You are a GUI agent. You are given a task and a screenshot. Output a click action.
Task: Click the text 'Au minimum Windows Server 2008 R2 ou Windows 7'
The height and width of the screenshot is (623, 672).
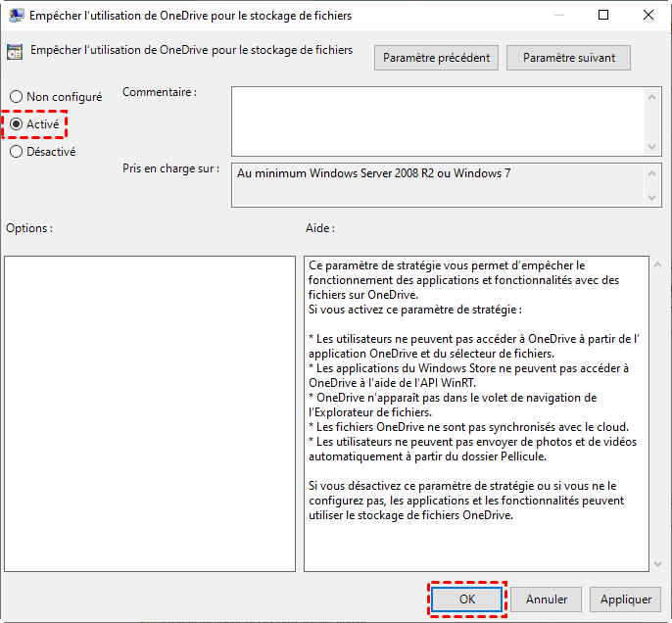(x=374, y=173)
